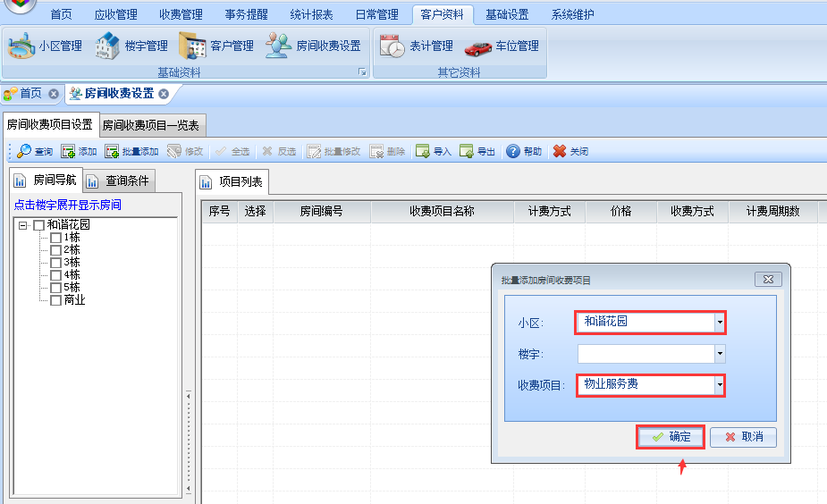Open the 首页 menu tab
This screenshot has width=827, height=504.
pyautogui.click(x=61, y=15)
